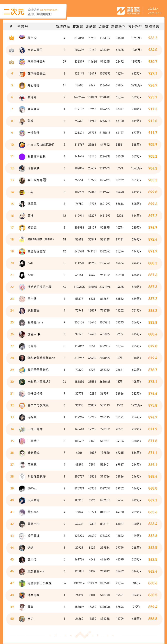The image size is (167, 644).
Task: Click the gold crown rank-one icon
Action: click(x=11, y=38)
